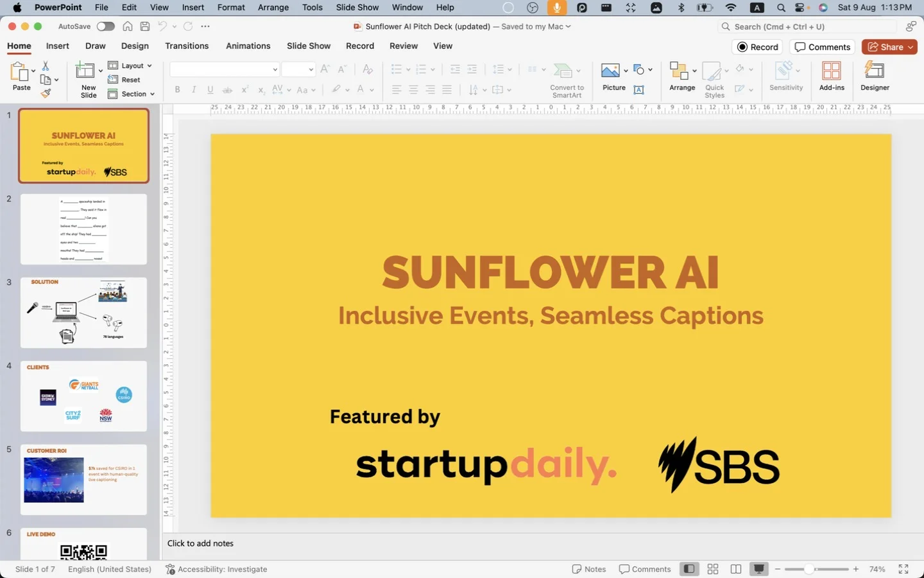Open Add-ins
Viewport: 924px width, 578px height.
pyautogui.click(x=832, y=76)
